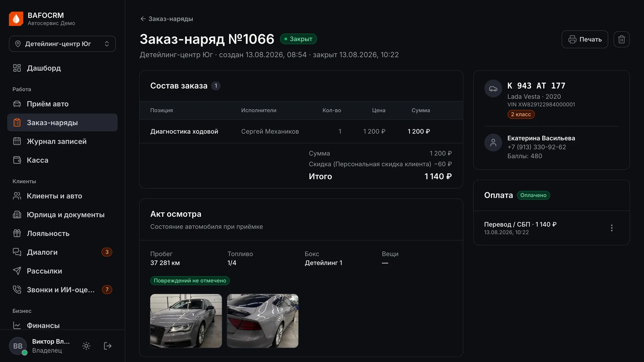Delete the order with trash icon
The height and width of the screenshot is (362, 644).
point(622,40)
